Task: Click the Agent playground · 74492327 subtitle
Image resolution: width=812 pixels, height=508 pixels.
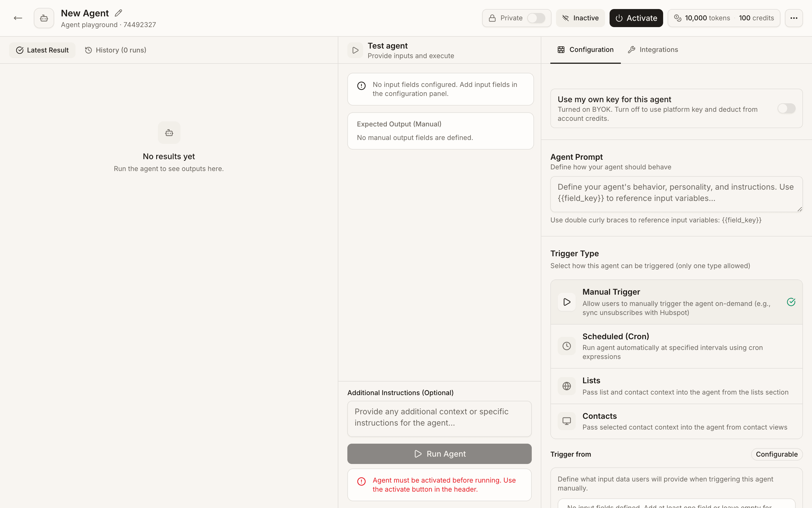Action: click(108, 25)
